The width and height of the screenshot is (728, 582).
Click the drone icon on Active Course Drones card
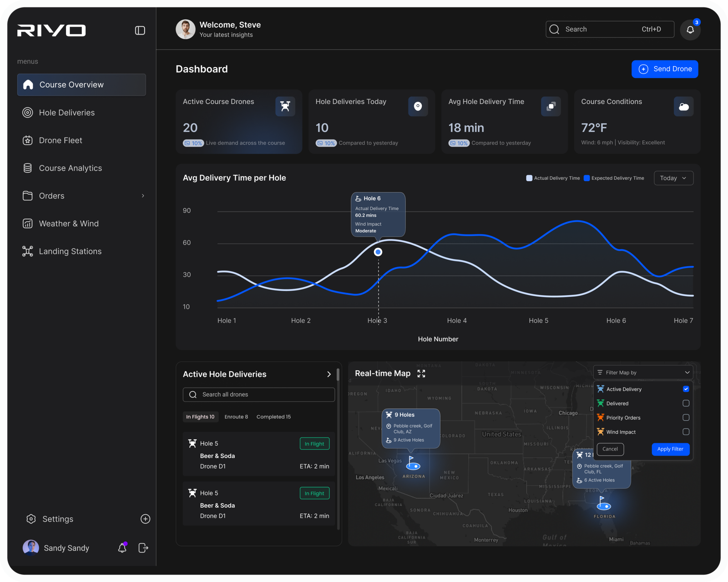(285, 106)
